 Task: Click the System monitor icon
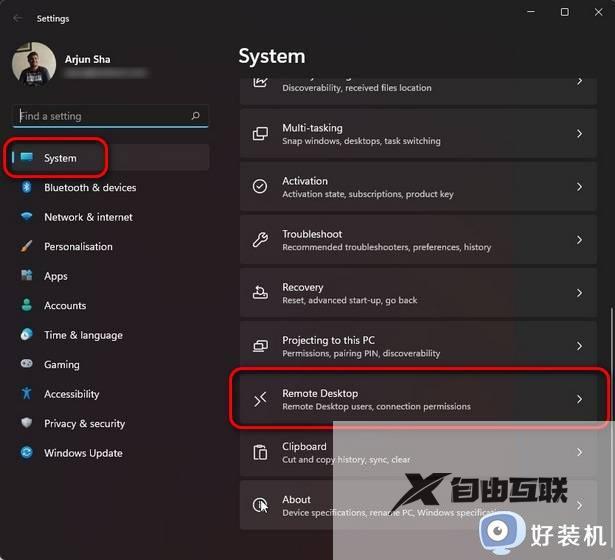click(27, 157)
